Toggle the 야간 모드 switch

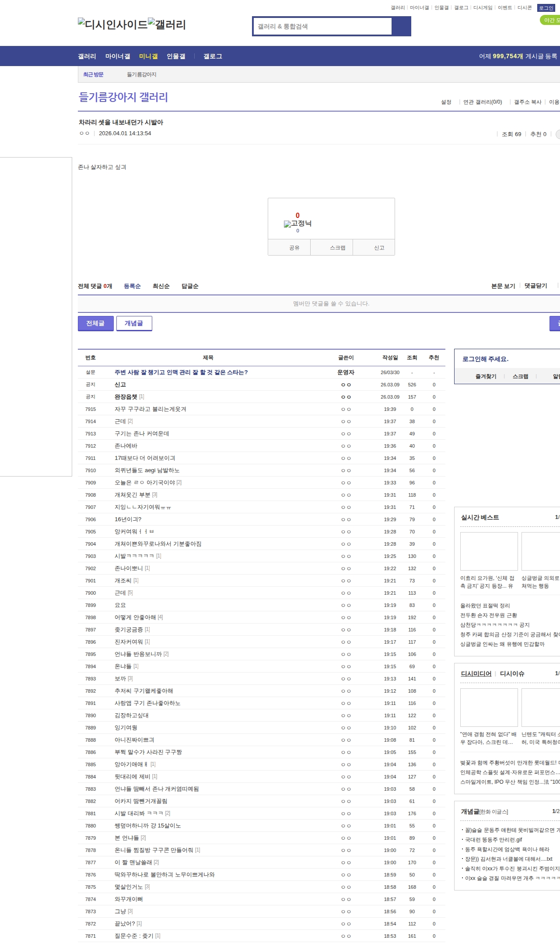pos(550,20)
